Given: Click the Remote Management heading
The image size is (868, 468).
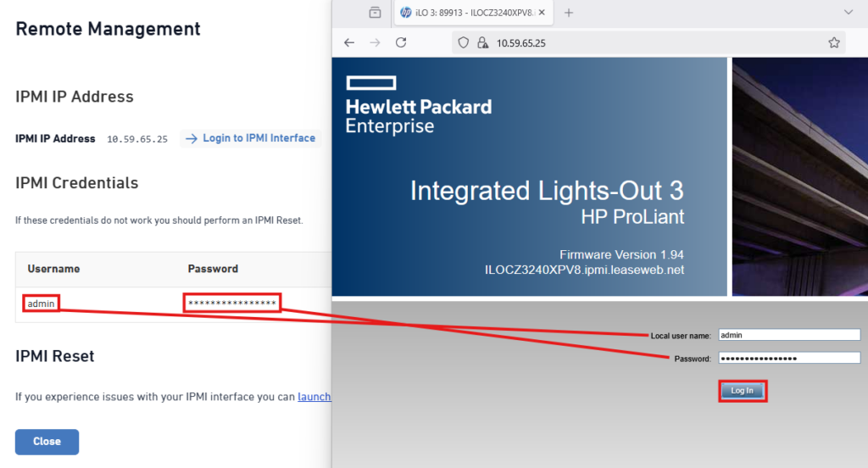Looking at the screenshot, I should point(108,29).
